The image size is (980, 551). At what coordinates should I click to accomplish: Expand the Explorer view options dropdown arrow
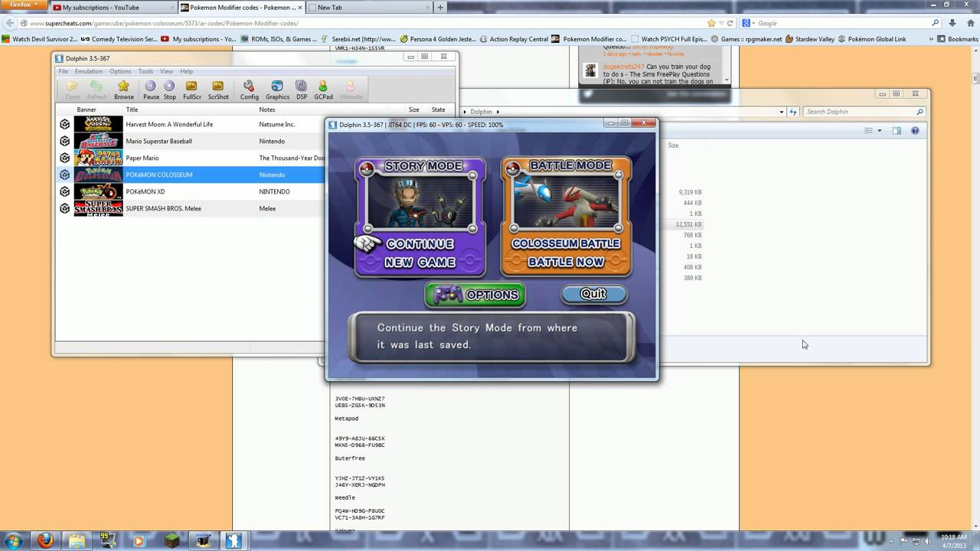coord(879,131)
